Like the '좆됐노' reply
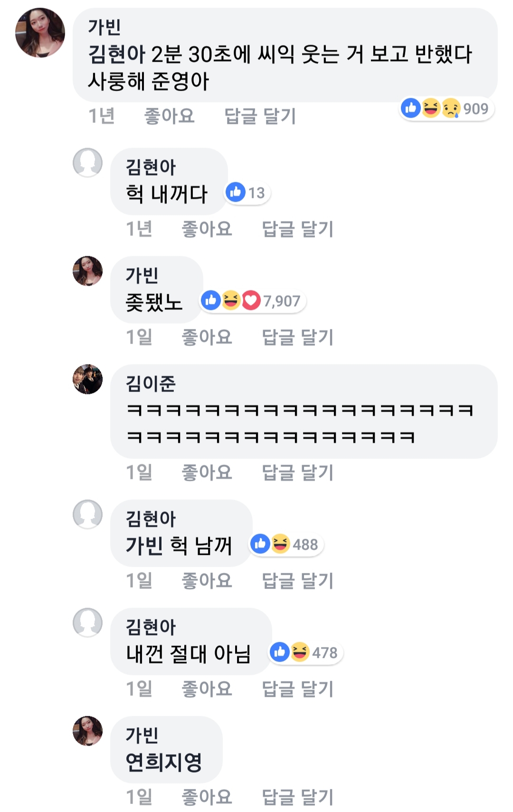Viewport: 513px width, 812px height. click(x=207, y=337)
